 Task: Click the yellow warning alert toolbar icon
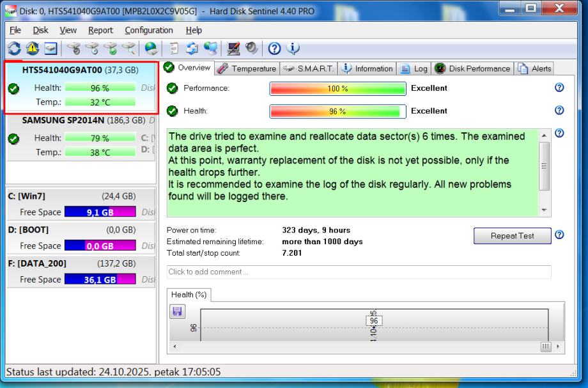tap(33, 49)
